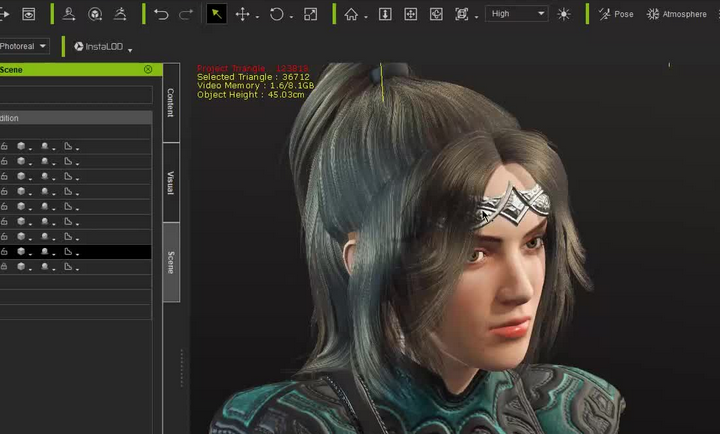The width and height of the screenshot is (720, 434).
Task: Click the InstaLOD button
Action: coord(98,46)
